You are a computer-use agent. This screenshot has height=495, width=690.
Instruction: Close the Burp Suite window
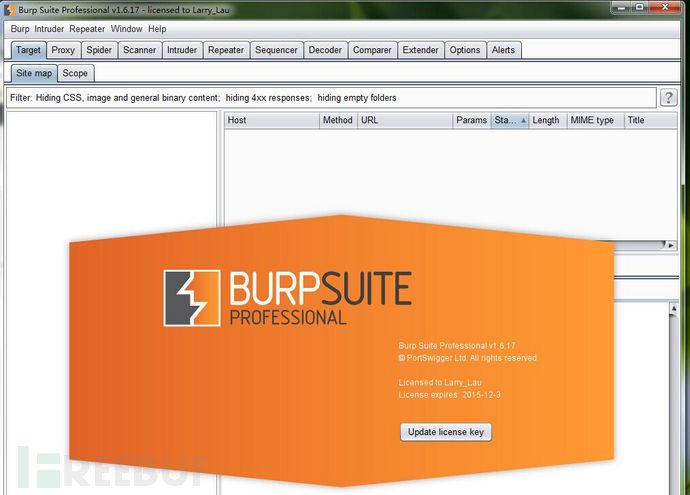665,7
